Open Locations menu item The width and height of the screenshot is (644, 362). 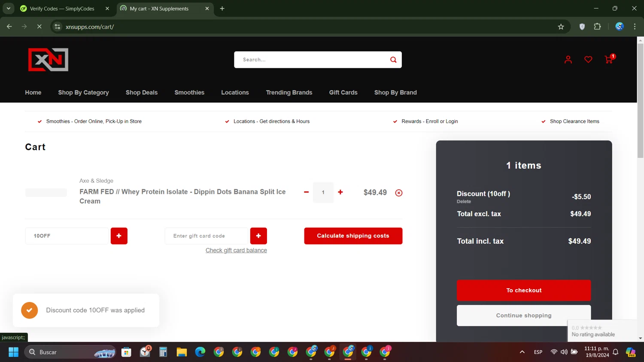235,93
